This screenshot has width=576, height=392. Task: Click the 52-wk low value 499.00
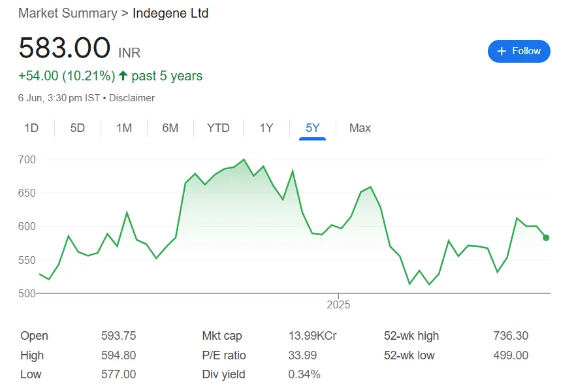(x=511, y=355)
